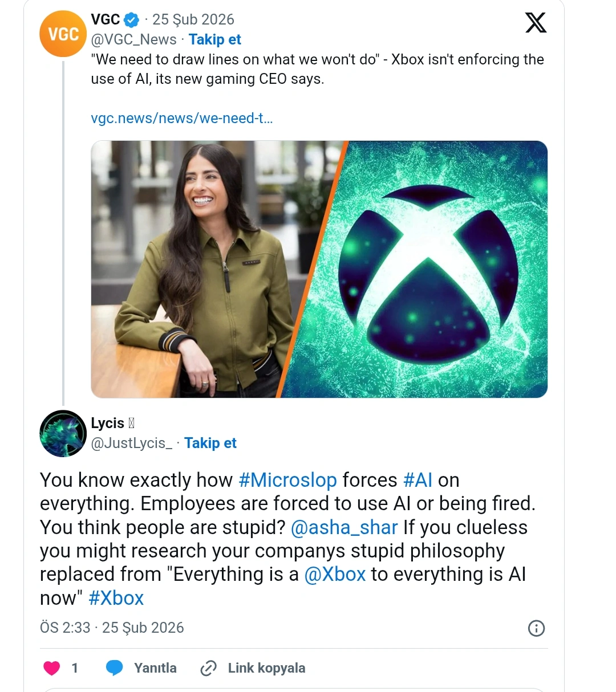
Task: Open the #Microslop hashtag
Action: (288, 480)
